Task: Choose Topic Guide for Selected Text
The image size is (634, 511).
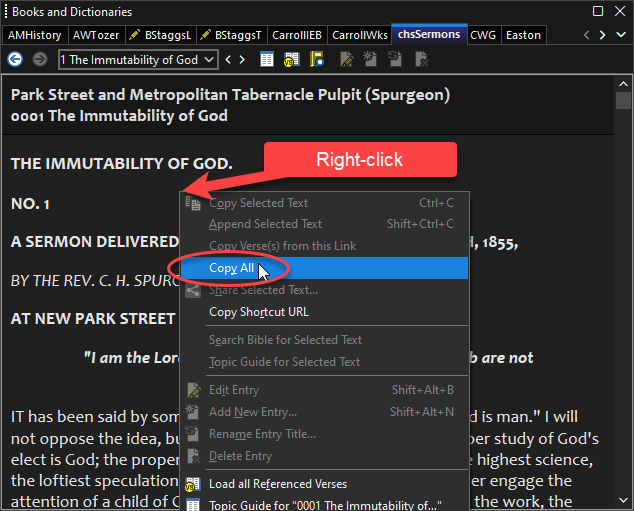Action: click(x=324, y=362)
